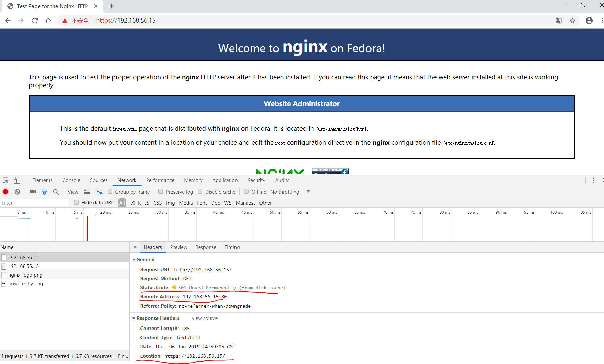Focus the network Filter text field

click(x=35, y=203)
